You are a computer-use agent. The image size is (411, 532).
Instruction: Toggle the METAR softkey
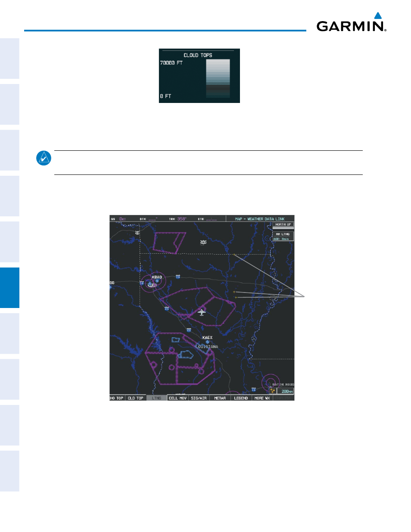tap(220, 398)
